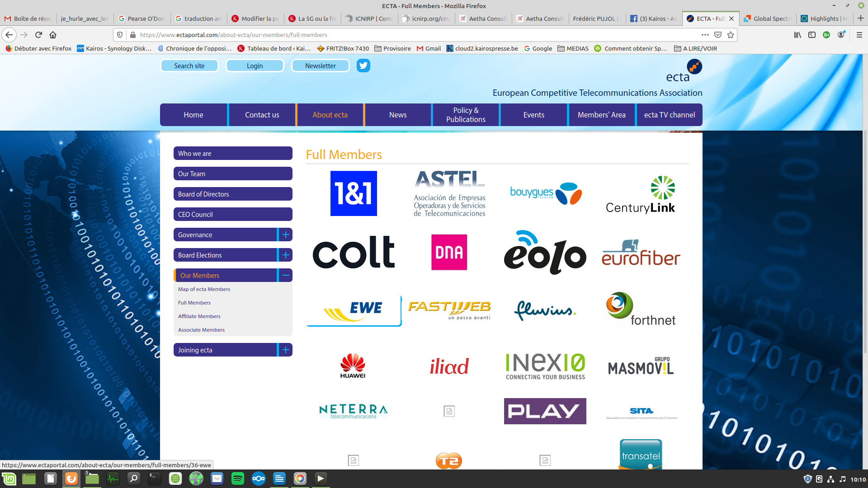
Task: Open Map of ecta Members link
Action: [x=204, y=289]
